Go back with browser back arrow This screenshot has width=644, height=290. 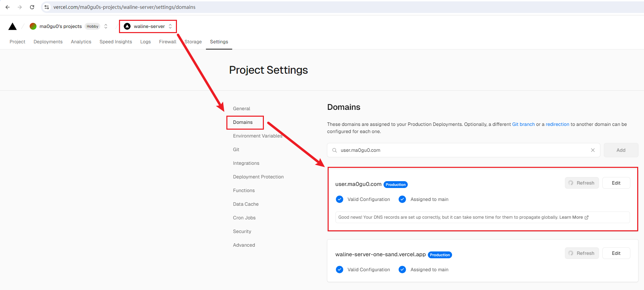tap(8, 7)
